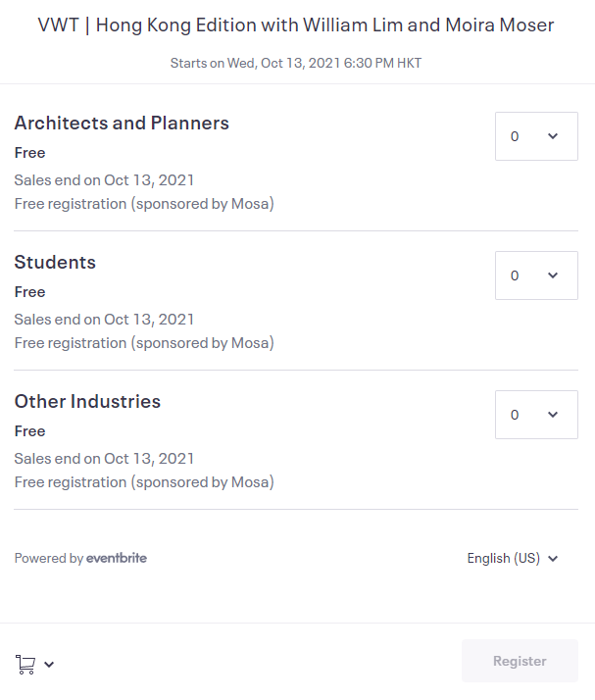Change language from English (US)
Image resolution: width=595 pixels, height=700 pixels.
[513, 558]
